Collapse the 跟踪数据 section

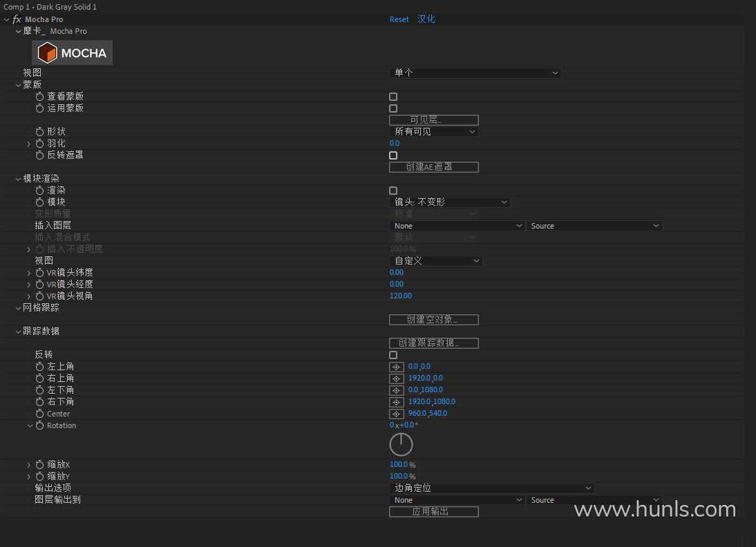coord(19,332)
